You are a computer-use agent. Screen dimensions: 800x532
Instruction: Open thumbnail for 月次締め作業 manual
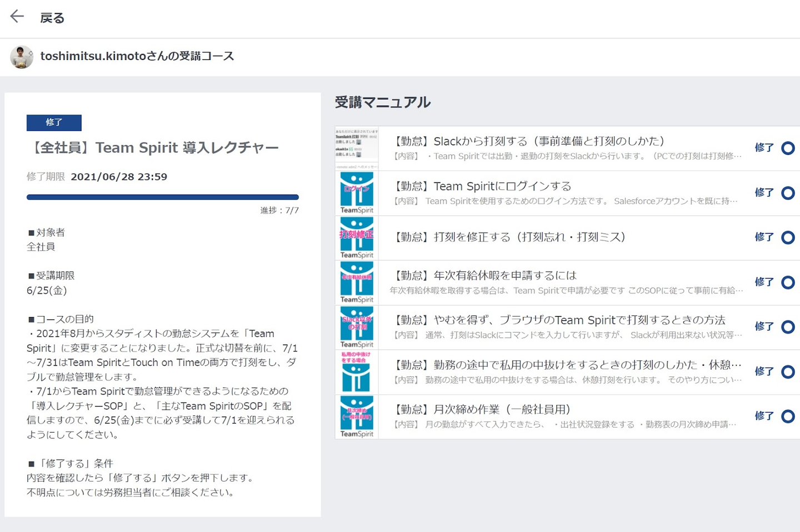357,416
